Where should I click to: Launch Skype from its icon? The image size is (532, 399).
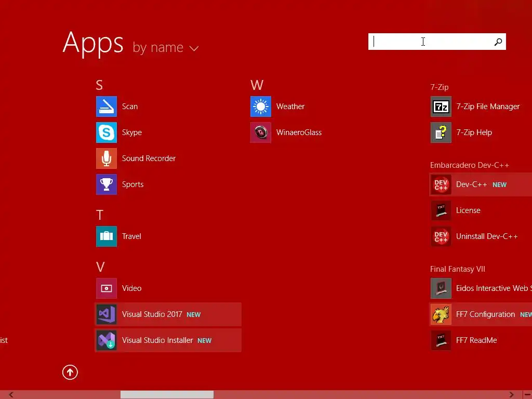(106, 132)
